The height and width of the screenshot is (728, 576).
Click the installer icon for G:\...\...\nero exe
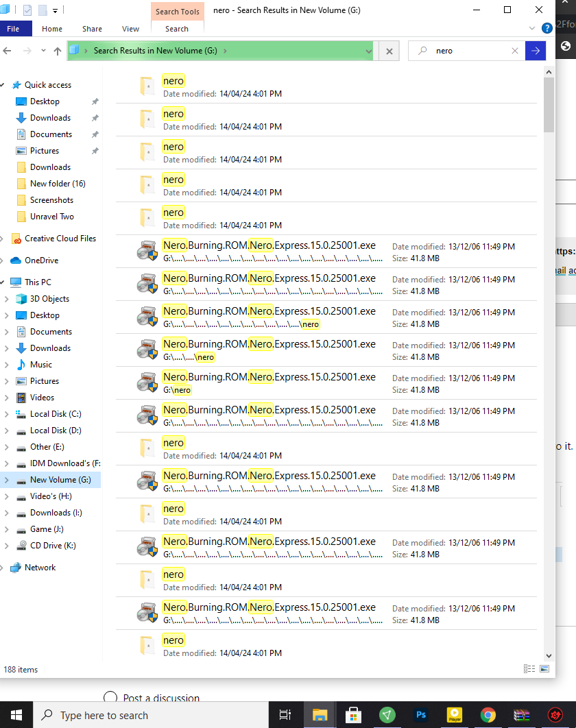(x=147, y=350)
